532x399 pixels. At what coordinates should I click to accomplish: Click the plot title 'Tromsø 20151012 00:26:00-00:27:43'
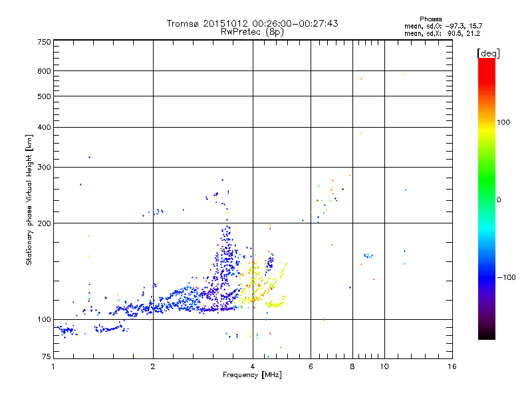[x=252, y=23]
